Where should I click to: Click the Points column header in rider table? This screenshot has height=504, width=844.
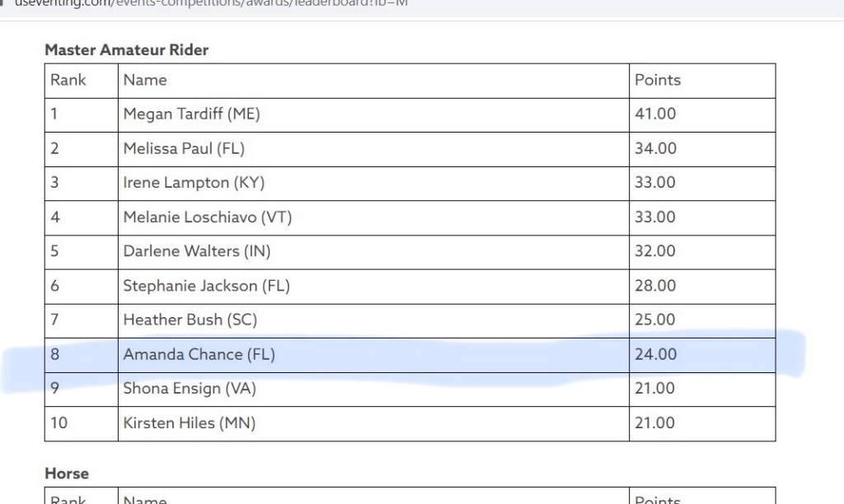tap(658, 80)
